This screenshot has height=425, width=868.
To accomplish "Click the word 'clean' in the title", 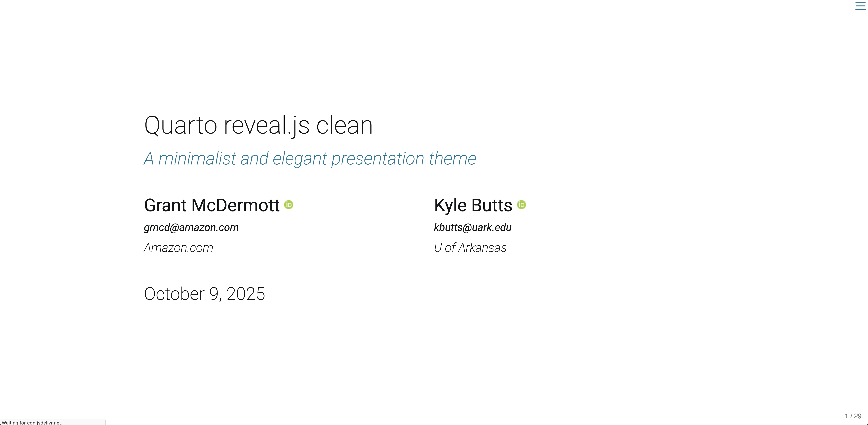I will (344, 125).
